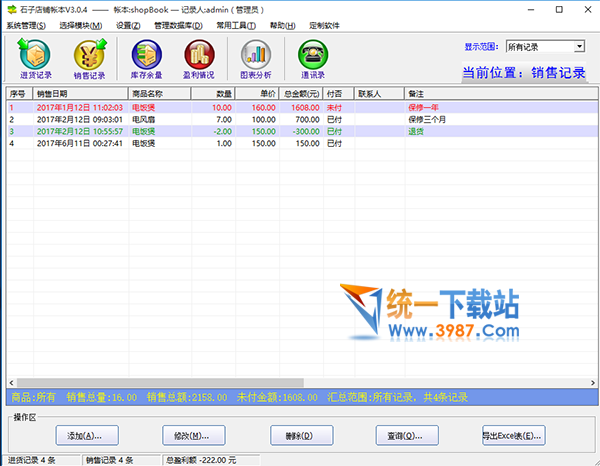Select the 电风扇 sales record row

(150, 118)
